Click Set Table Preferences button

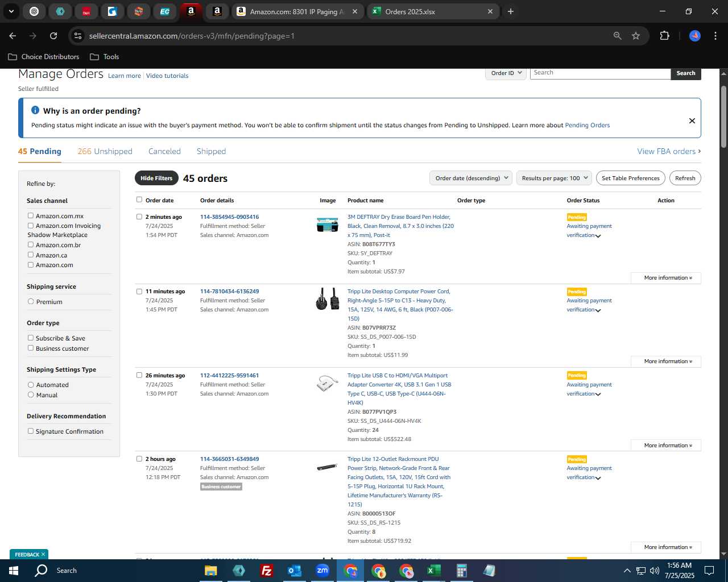pyautogui.click(x=631, y=178)
